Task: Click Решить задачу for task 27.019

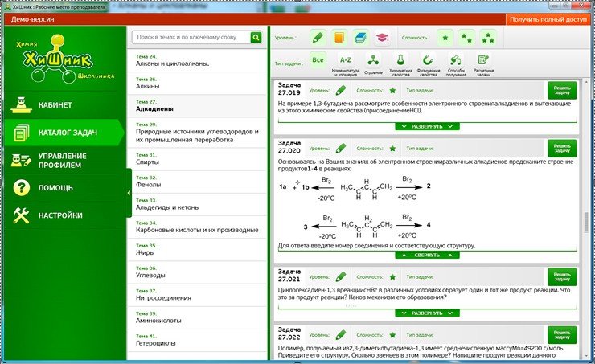Action: [562, 90]
